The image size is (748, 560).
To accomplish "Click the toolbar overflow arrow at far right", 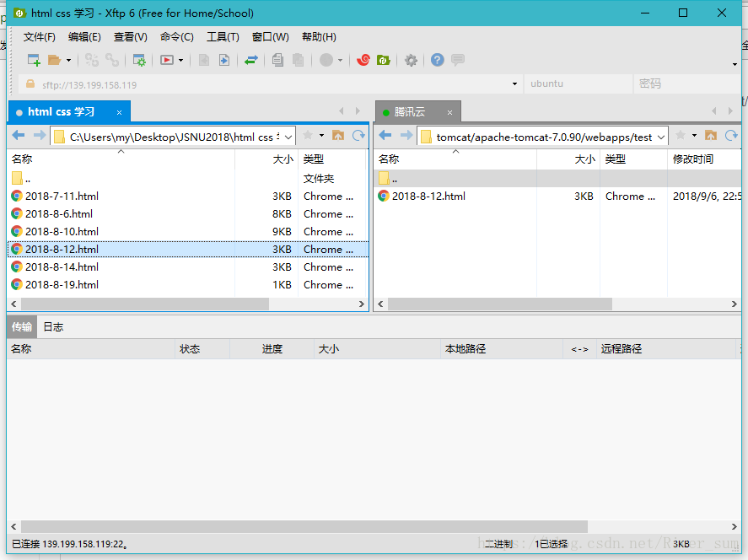I will (735, 64).
